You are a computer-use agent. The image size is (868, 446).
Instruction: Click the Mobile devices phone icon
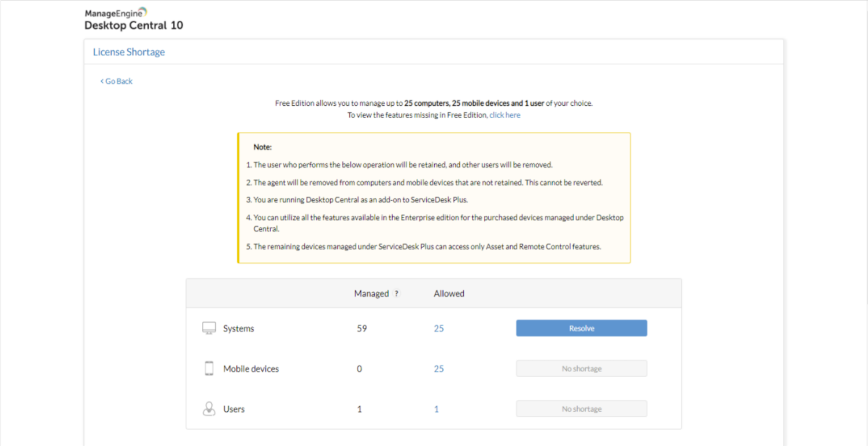(209, 368)
